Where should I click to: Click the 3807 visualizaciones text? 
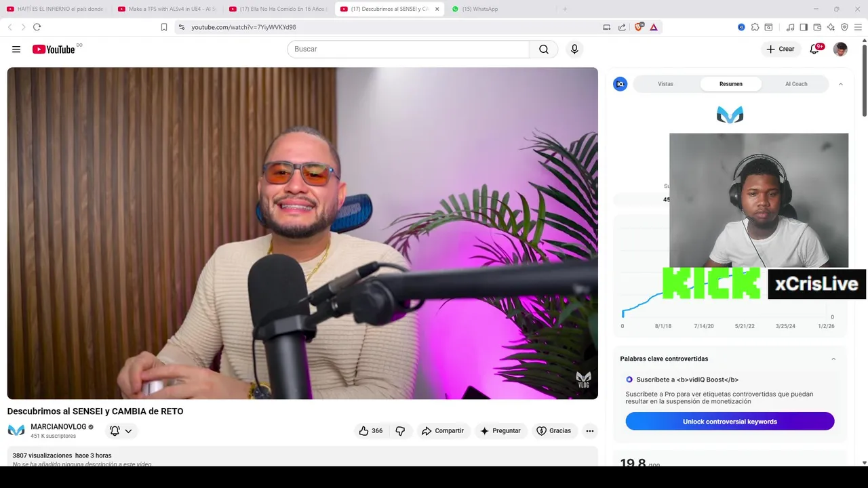coord(42,455)
